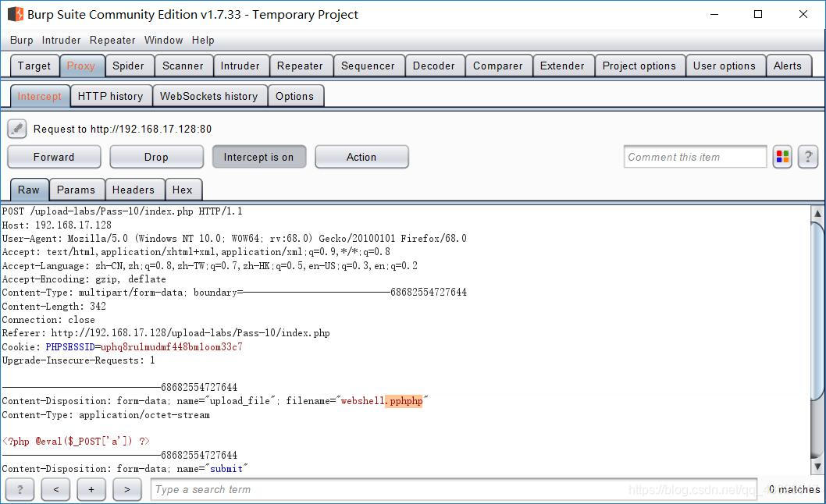Click the cookie value uphq8rulmudmf448bmloom33c7

tap(172, 346)
